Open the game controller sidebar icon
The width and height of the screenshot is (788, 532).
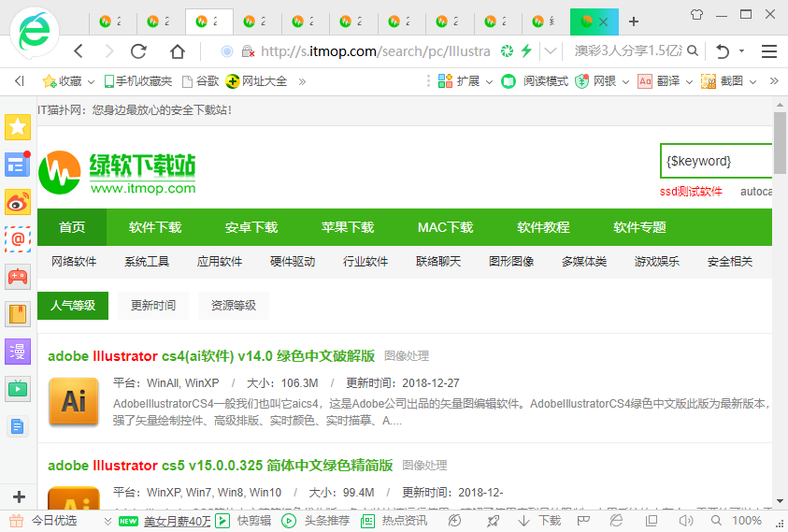pos(18,277)
